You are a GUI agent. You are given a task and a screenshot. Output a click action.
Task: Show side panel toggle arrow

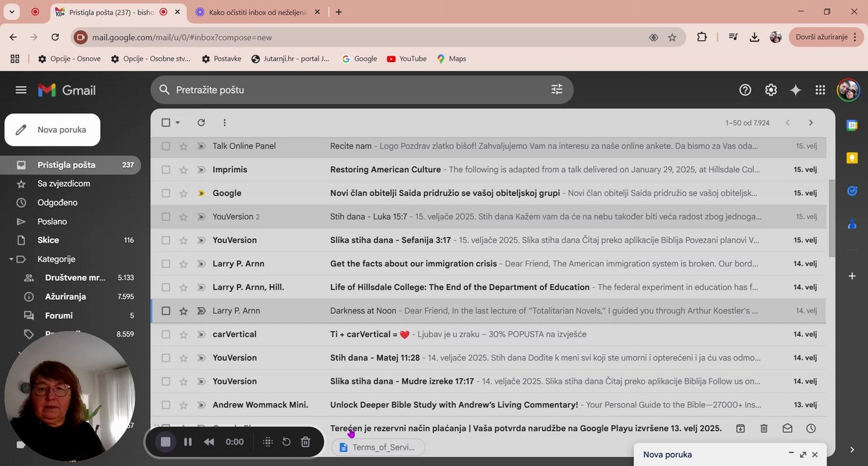[x=852, y=449]
